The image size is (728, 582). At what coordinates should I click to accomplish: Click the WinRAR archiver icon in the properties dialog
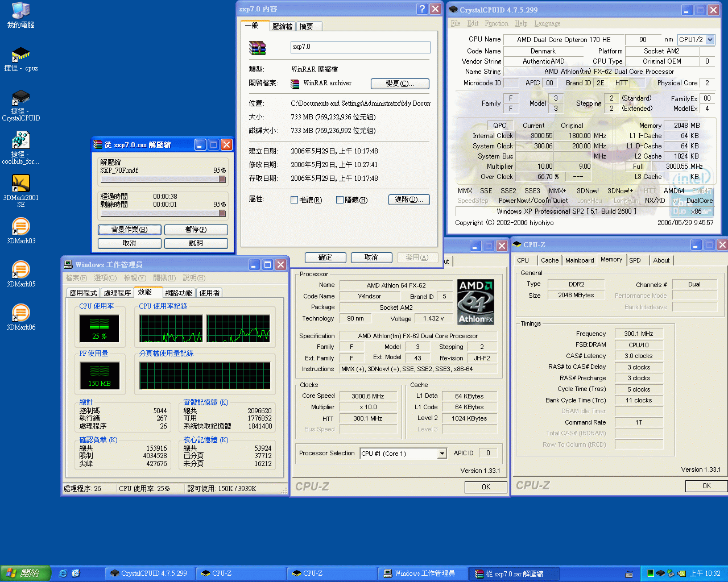click(x=294, y=84)
